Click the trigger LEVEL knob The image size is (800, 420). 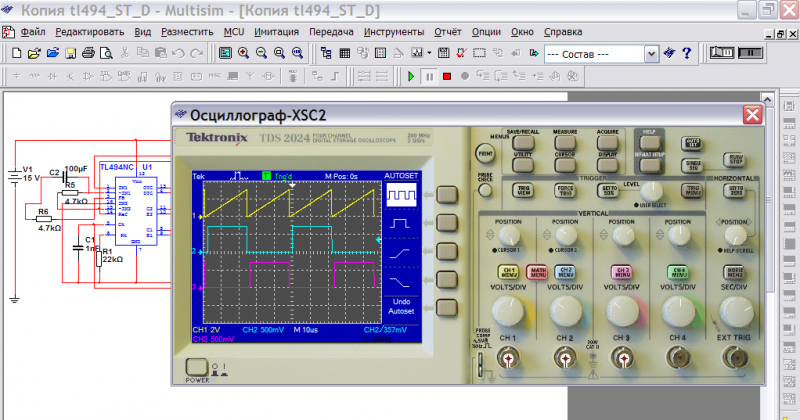650,191
